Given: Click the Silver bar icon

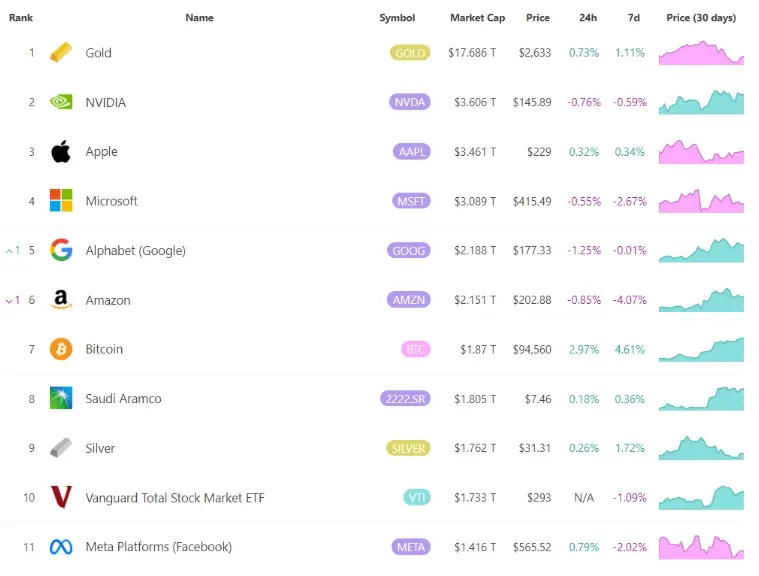Looking at the screenshot, I should 61,448.
